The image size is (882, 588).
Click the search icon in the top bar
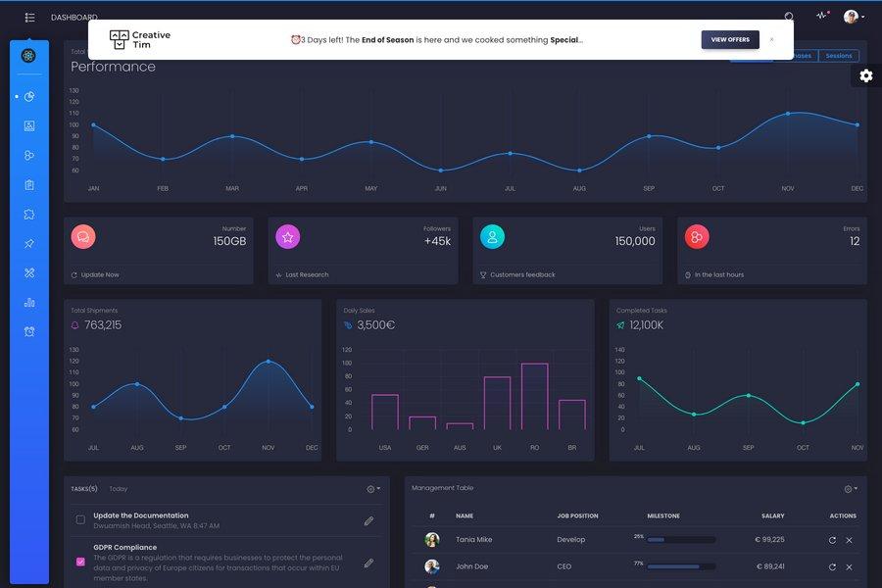pos(787,16)
